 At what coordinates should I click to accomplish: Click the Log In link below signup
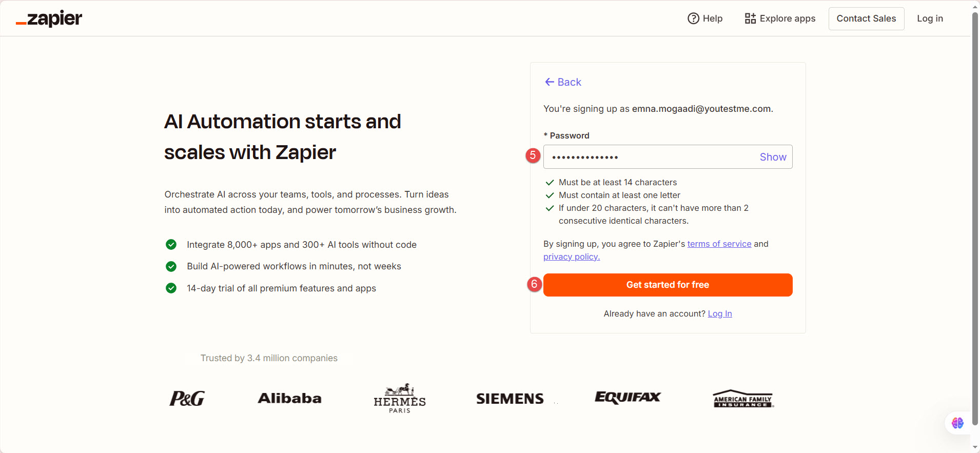719,313
